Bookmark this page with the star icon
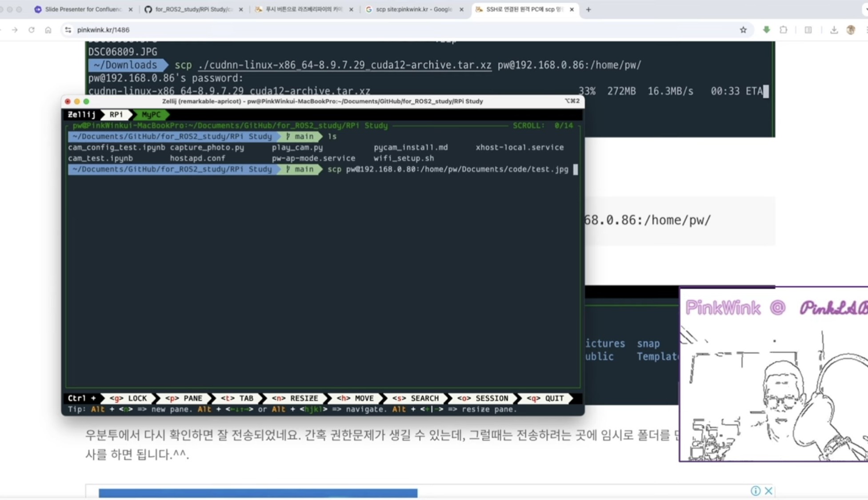The image size is (868, 500). pyautogui.click(x=743, y=30)
